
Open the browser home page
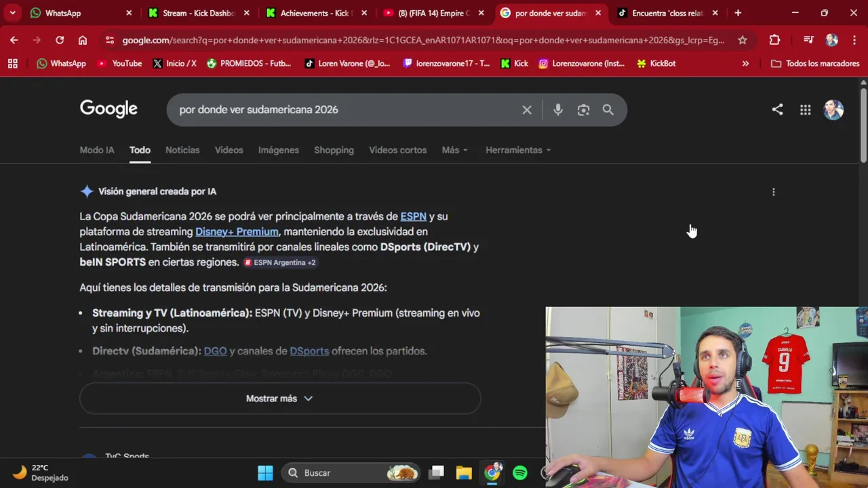click(83, 40)
